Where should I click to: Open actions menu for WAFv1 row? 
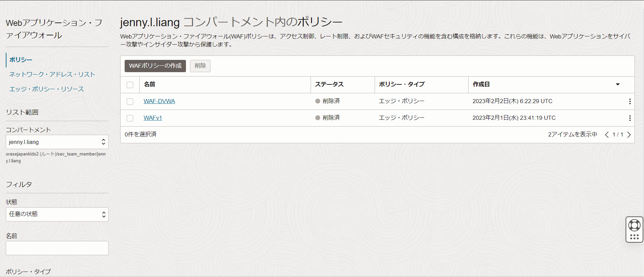(630, 118)
